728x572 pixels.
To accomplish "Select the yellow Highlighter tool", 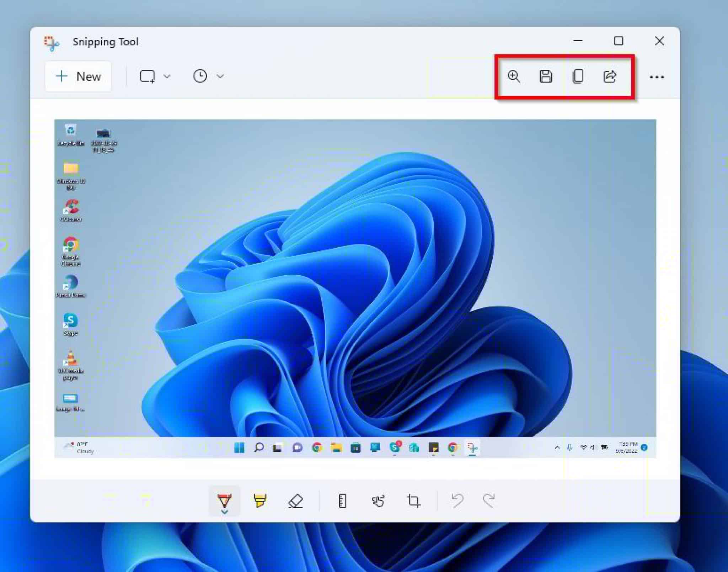I will tap(260, 501).
